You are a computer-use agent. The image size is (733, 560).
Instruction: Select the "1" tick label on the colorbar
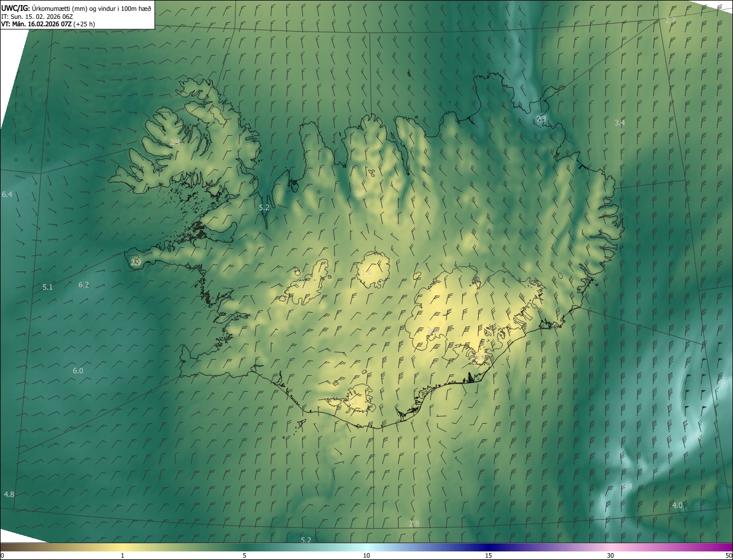pyautogui.click(x=123, y=555)
